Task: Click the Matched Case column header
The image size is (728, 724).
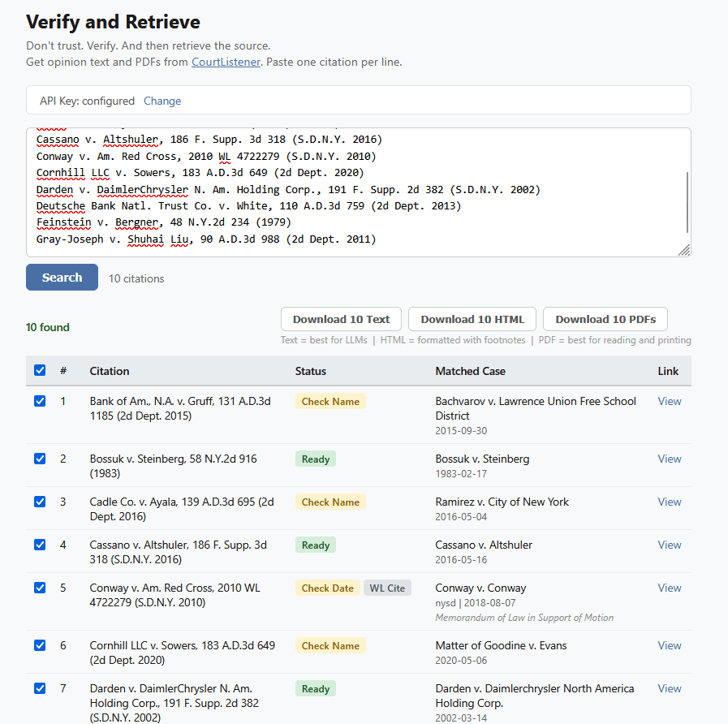Action: (471, 371)
